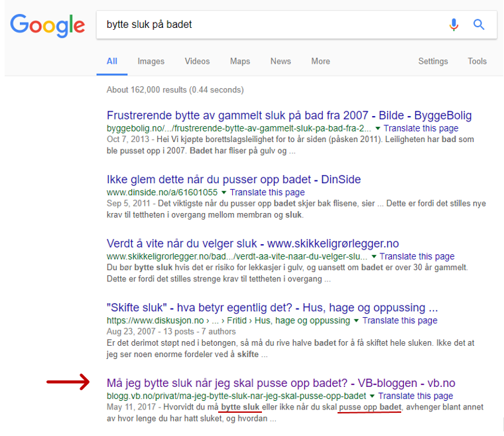Open search Settings

coord(433,61)
